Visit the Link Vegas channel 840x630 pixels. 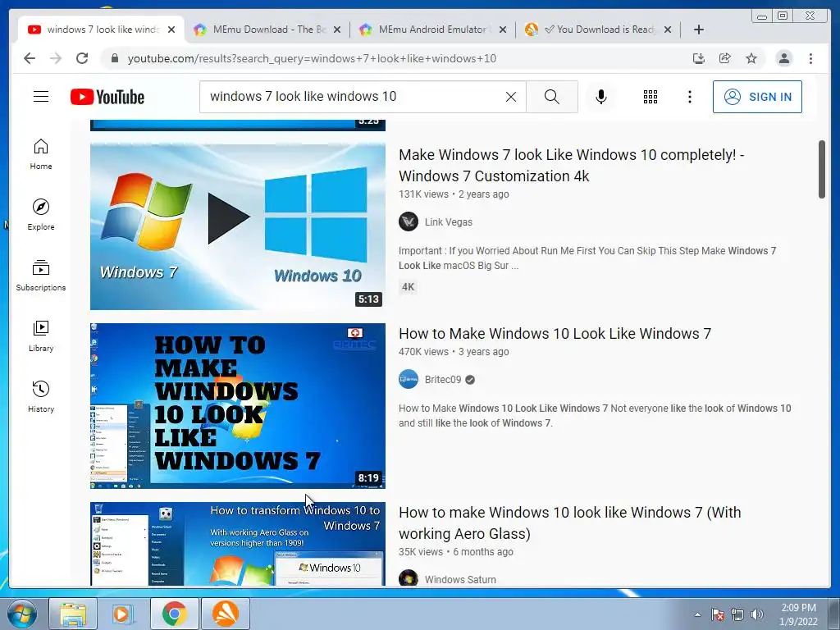click(449, 221)
